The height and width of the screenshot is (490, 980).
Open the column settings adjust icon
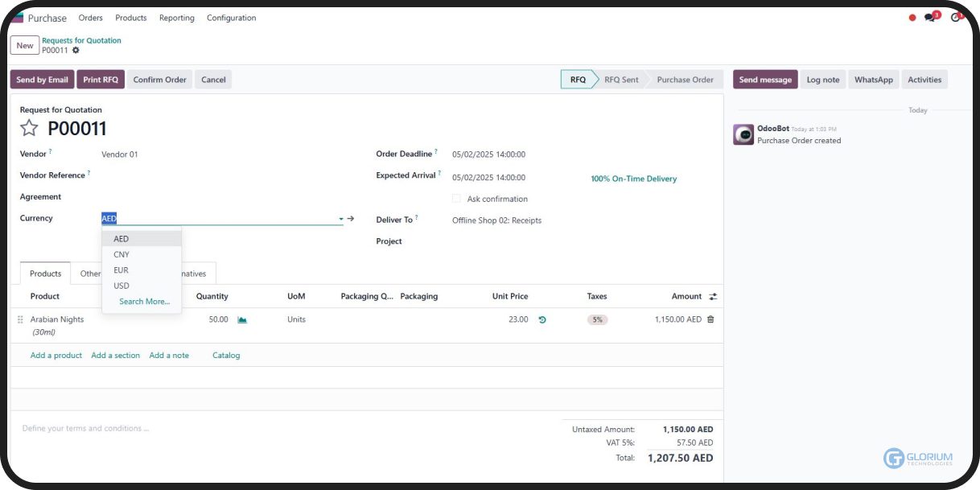tap(713, 297)
